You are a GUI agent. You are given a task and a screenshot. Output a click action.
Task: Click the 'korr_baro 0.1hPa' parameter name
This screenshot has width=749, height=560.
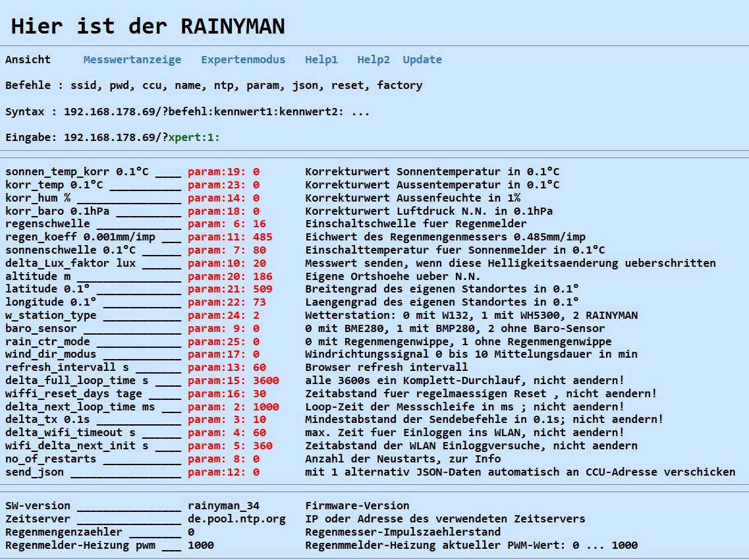click(57, 211)
